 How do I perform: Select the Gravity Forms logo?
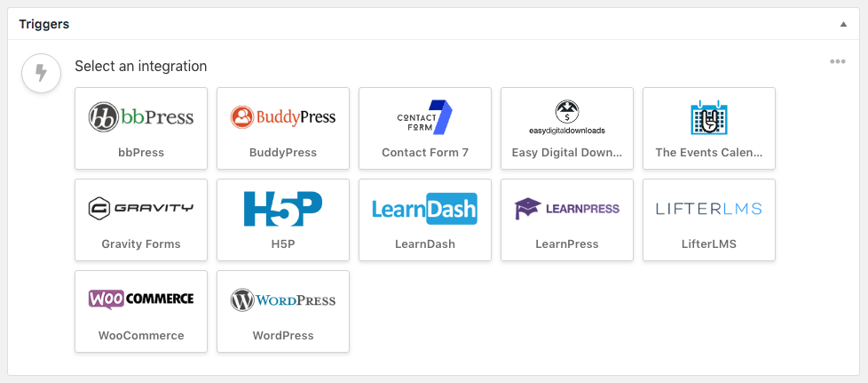tap(141, 209)
